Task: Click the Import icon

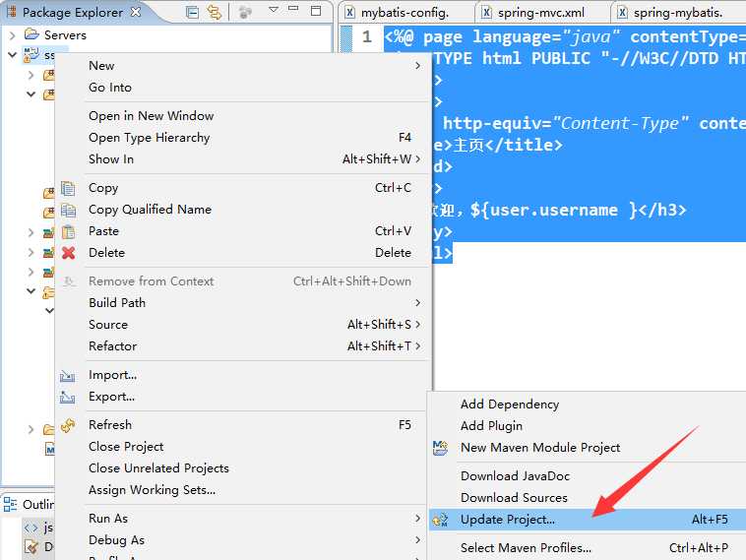Action: 67,376
